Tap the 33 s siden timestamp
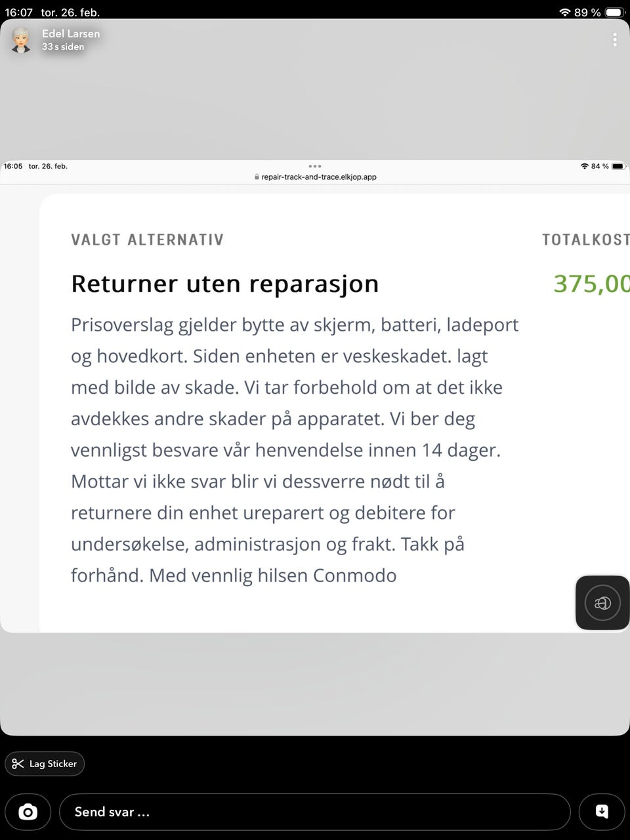Viewport: 630px width, 840px height. pos(63,47)
